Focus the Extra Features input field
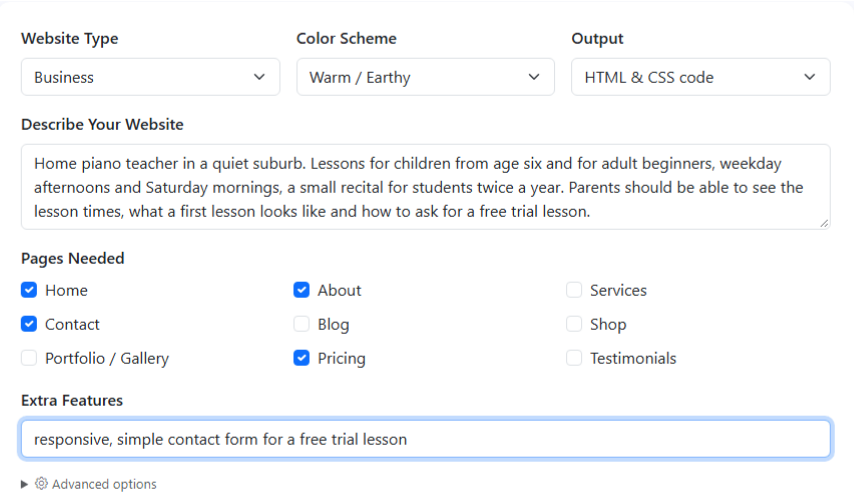This screenshot has height=503, width=854. (x=425, y=439)
